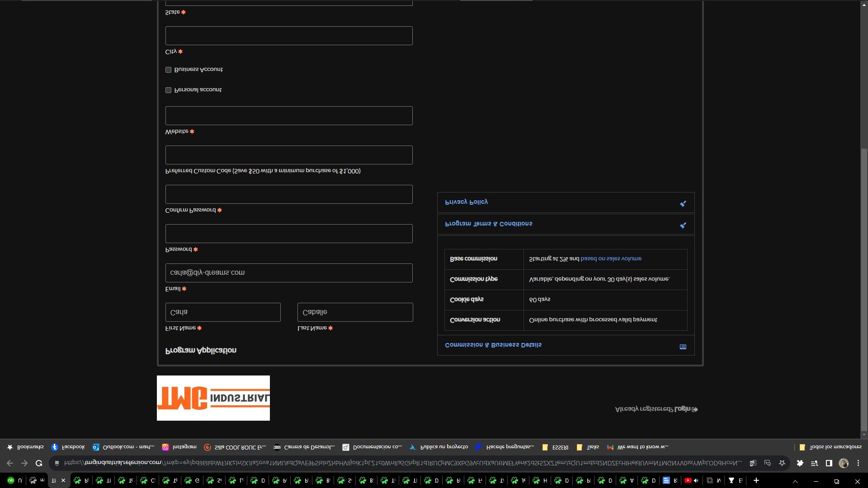Open the Hacerle preguntas bookmark
The height and width of the screenshot is (488, 868).
[x=505, y=447]
